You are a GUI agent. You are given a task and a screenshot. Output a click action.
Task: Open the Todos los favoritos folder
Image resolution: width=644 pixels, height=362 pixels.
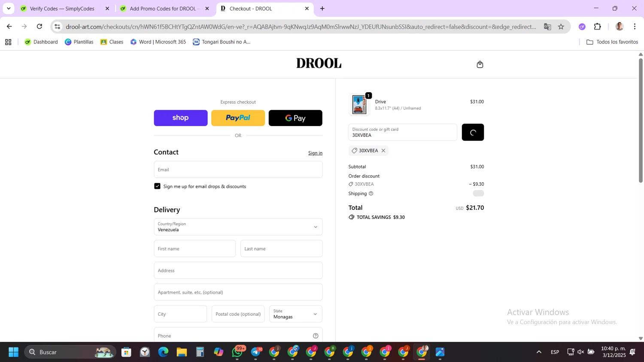pos(612,42)
